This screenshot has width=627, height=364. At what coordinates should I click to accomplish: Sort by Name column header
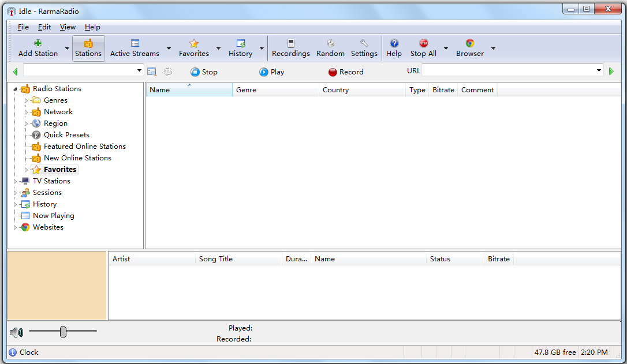pyautogui.click(x=189, y=90)
